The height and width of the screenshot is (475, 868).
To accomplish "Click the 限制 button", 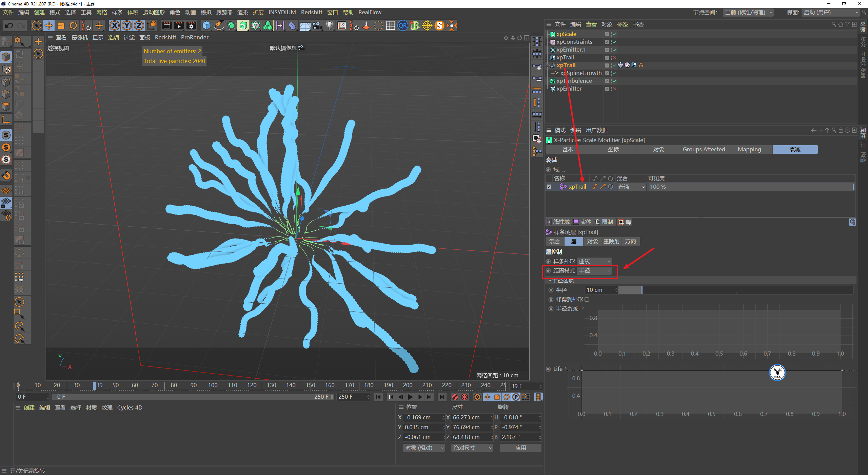I will point(604,222).
